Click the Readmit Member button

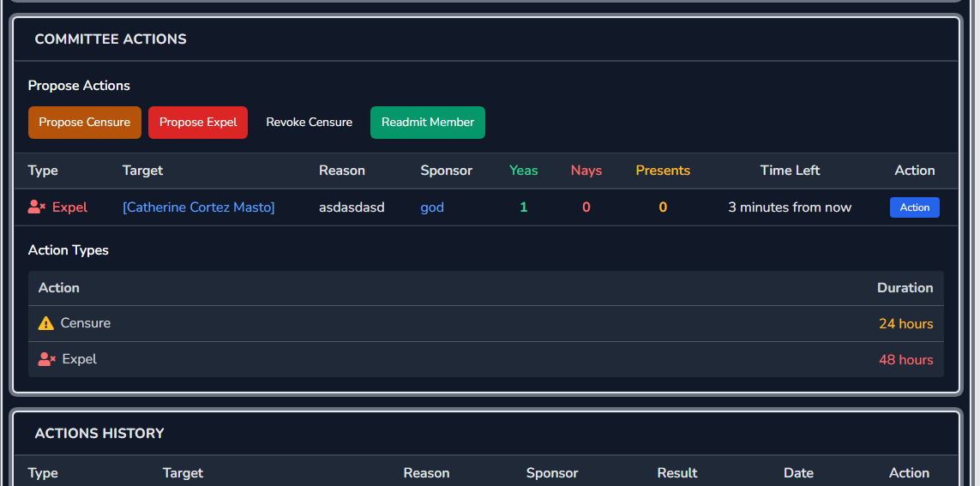tap(428, 123)
